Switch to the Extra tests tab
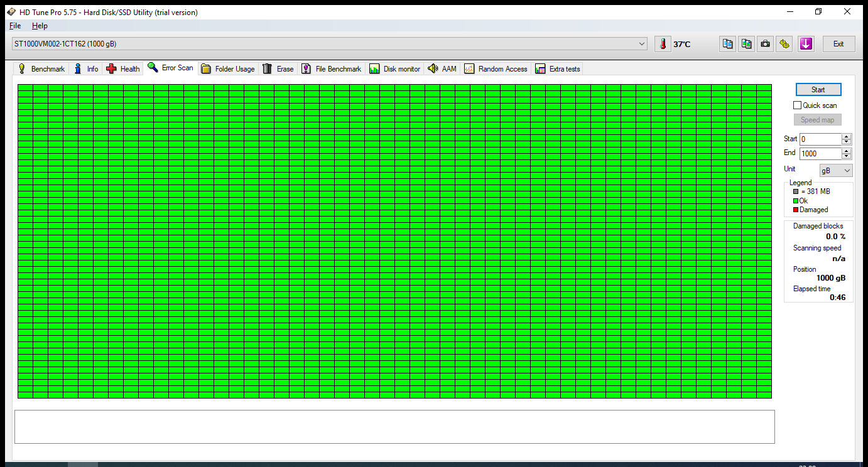Image resolution: width=868 pixels, height=467 pixels. 558,69
